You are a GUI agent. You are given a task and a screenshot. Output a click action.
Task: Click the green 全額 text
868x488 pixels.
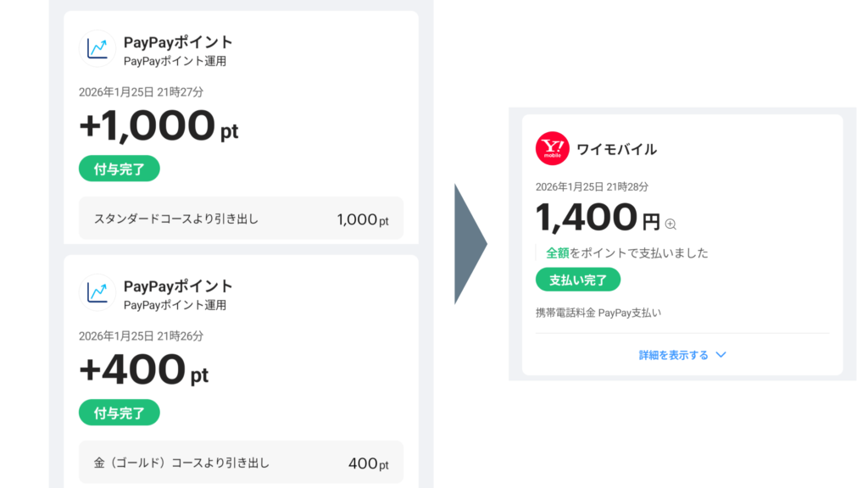557,252
